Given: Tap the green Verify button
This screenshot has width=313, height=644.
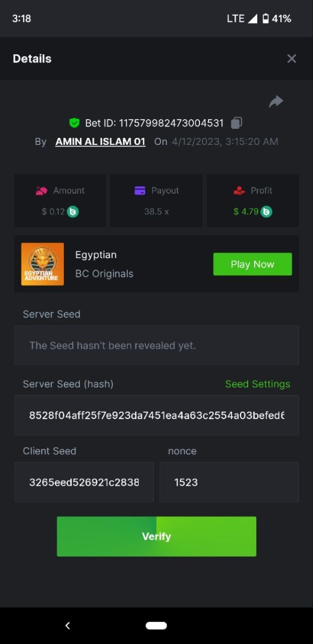Looking at the screenshot, I should pyautogui.click(x=156, y=536).
